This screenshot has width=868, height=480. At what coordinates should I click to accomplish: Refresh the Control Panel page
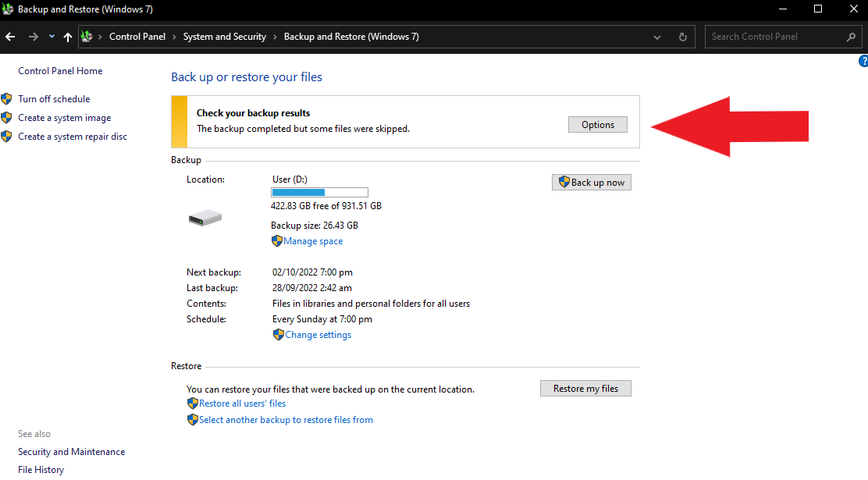[x=682, y=37]
